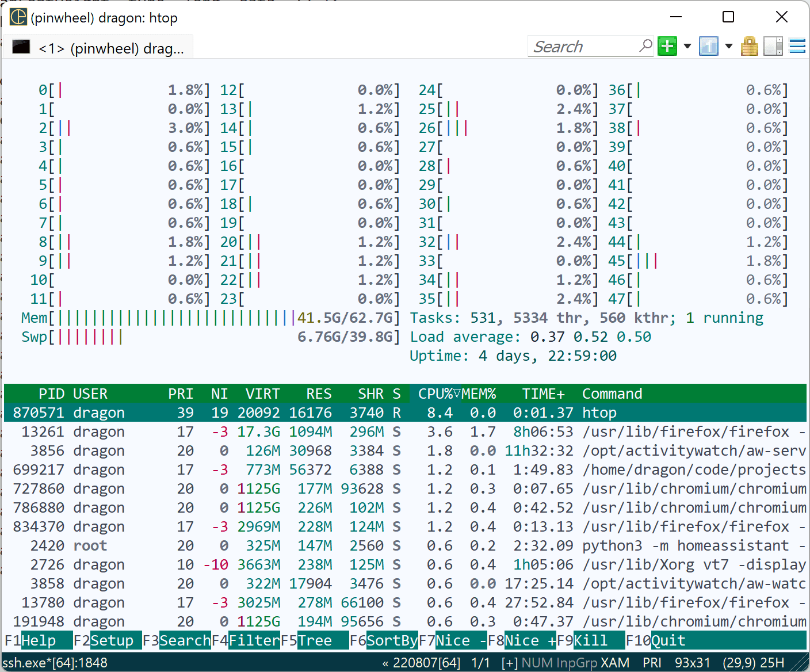Click the padlock lock icon in toolbar
The height and width of the screenshot is (672, 810).
click(749, 46)
